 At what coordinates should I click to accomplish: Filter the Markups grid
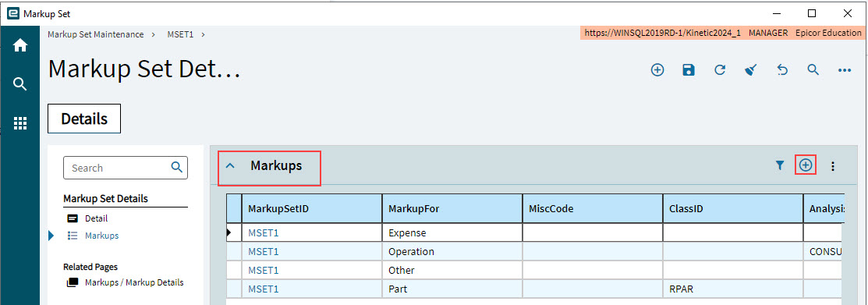[780, 165]
